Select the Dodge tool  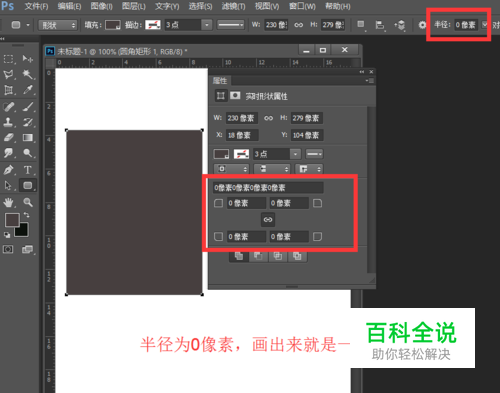[x=28, y=153]
